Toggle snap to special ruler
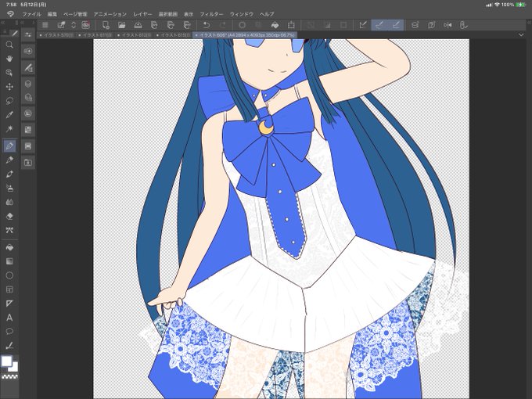This screenshot has height=399, width=532. pos(379,25)
